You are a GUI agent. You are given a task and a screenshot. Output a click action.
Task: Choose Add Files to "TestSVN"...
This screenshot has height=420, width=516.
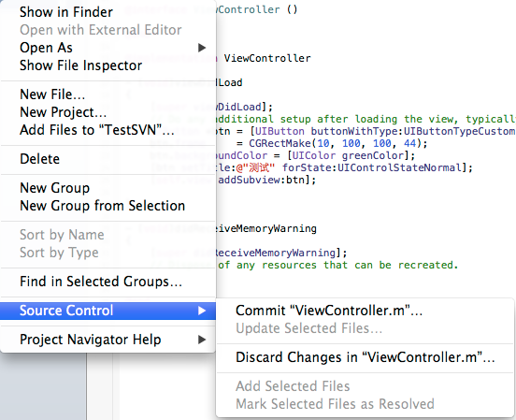(x=107, y=130)
